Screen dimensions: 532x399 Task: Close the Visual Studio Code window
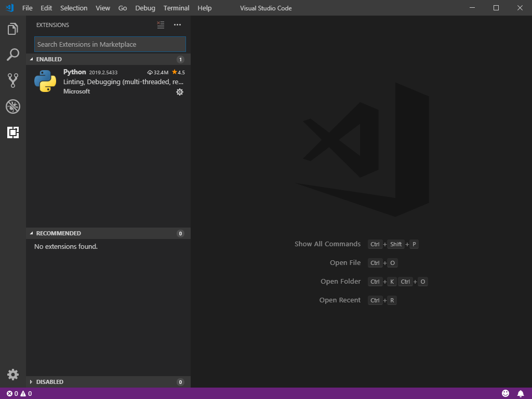(520, 8)
